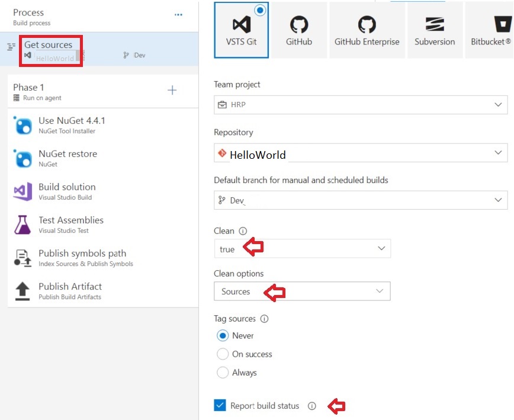Pick the GitHub Enterprise source icon
Screen dimensions: 514x420
click(367, 25)
